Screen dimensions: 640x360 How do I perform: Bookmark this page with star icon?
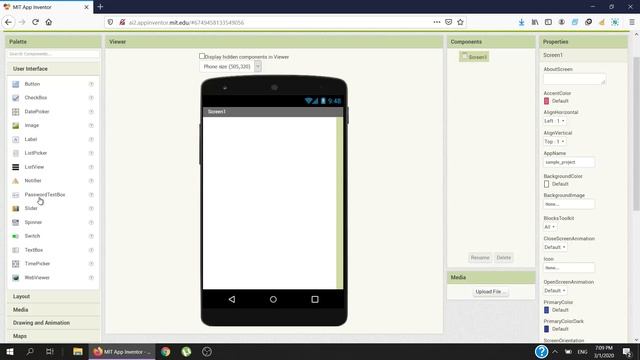click(x=460, y=22)
